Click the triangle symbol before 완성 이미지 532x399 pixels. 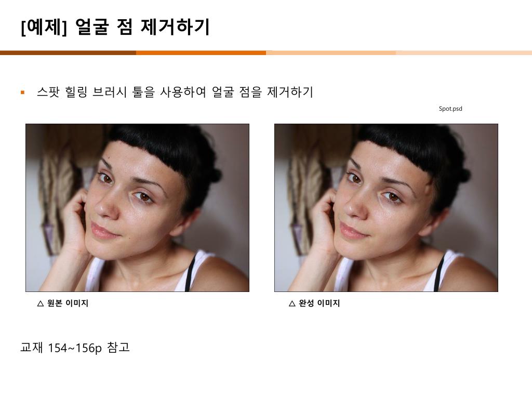point(292,303)
